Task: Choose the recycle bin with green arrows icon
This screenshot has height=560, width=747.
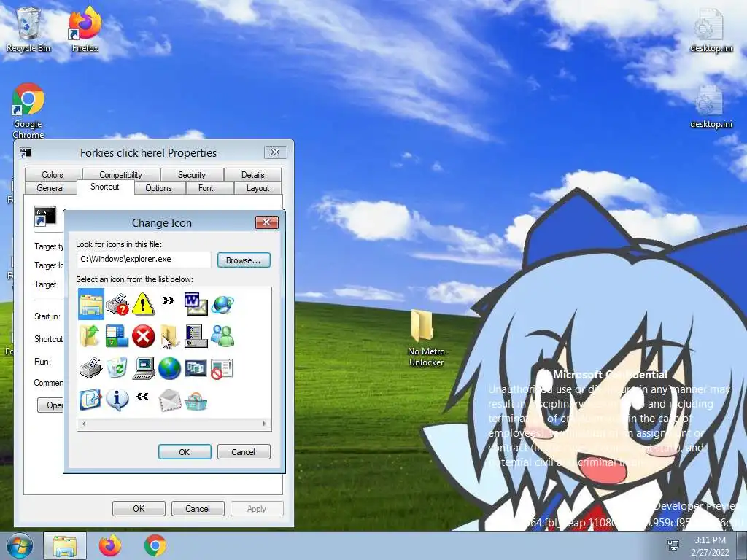Action: [117, 368]
